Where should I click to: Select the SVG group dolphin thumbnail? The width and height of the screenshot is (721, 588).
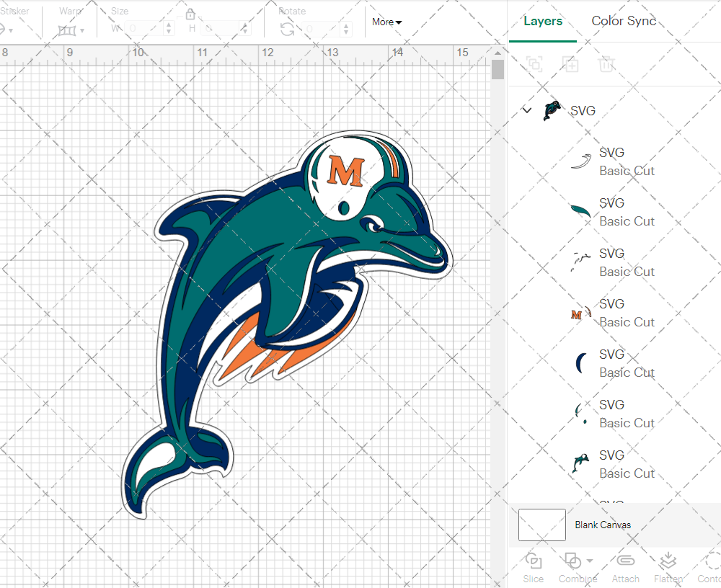tap(552, 111)
